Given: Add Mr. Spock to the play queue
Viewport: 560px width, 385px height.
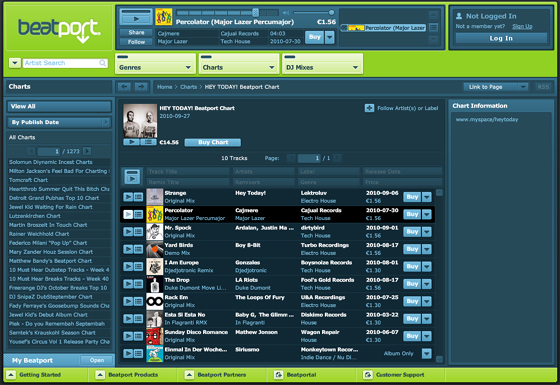Looking at the screenshot, I should [x=138, y=232].
